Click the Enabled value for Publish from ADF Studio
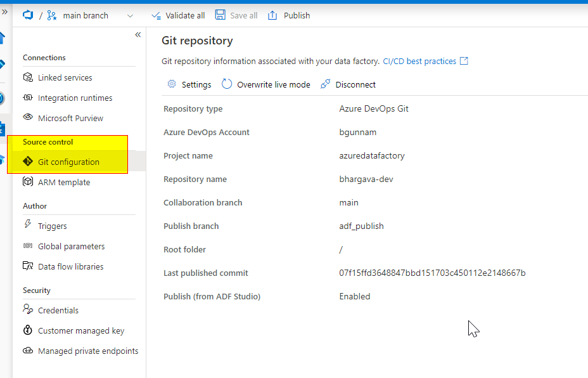The height and width of the screenshot is (378, 588). [354, 297]
